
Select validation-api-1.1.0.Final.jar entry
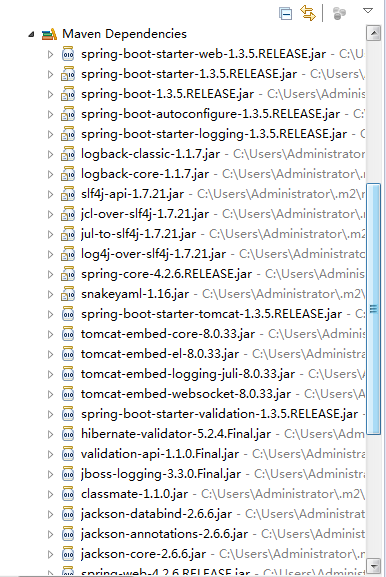tap(160, 454)
